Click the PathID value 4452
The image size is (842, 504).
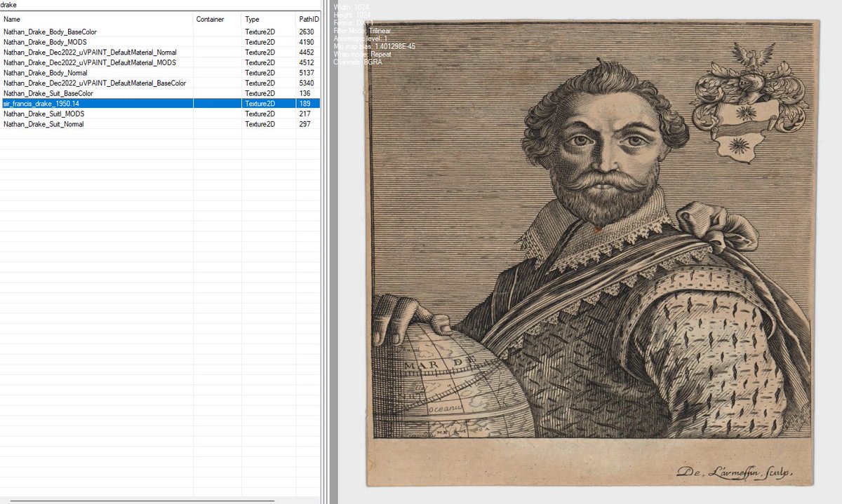[x=307, y=53]
